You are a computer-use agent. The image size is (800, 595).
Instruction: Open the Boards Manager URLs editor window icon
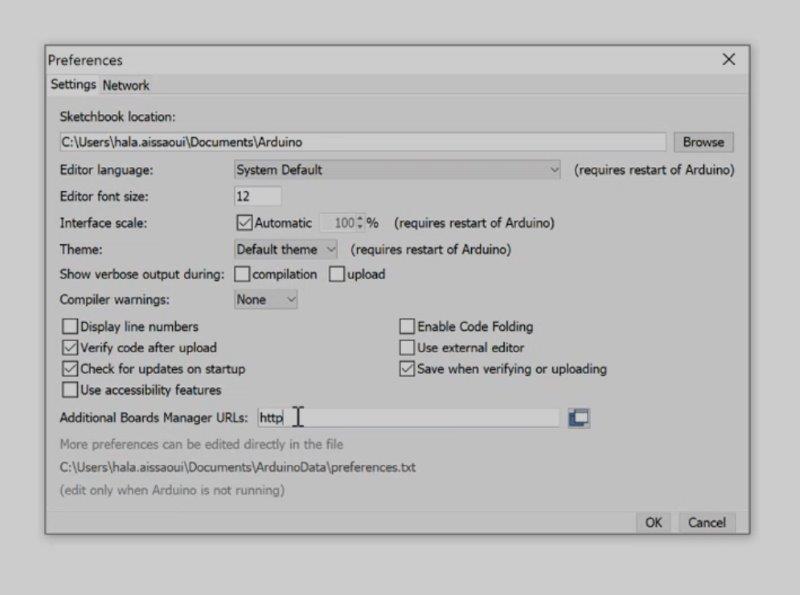click(579, 418)
